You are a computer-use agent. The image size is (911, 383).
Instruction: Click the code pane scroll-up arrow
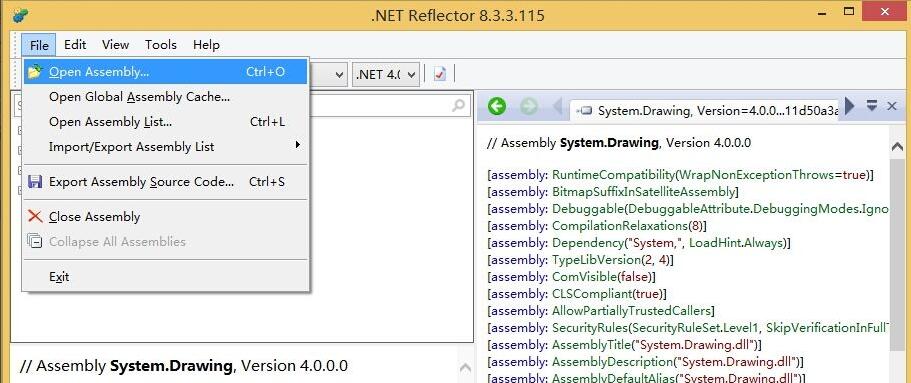click(897, 148)
